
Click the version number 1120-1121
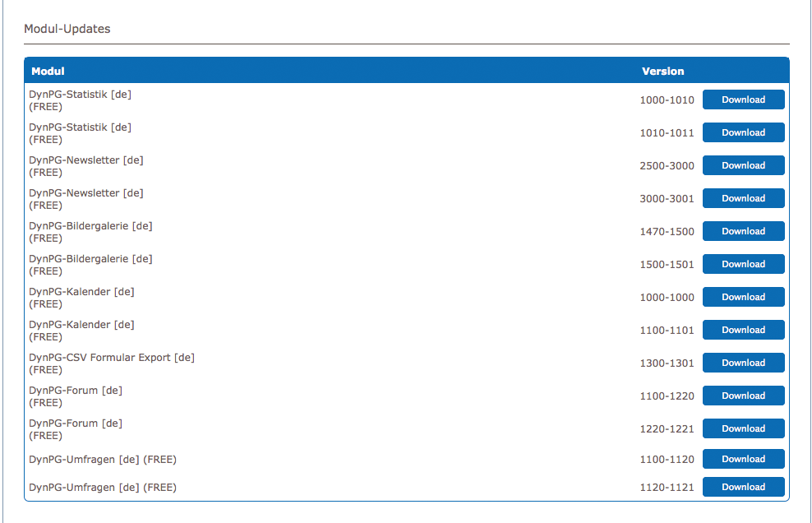coord(667,488)
